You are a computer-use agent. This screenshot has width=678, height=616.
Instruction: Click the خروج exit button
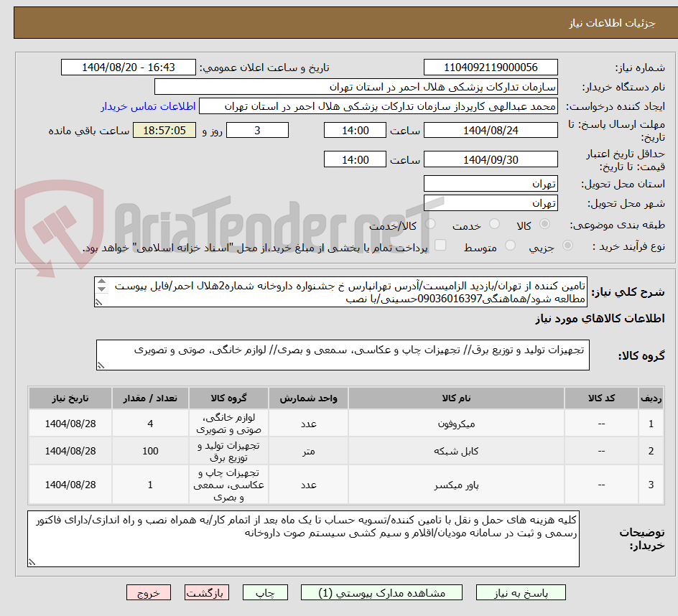[148, 592]
